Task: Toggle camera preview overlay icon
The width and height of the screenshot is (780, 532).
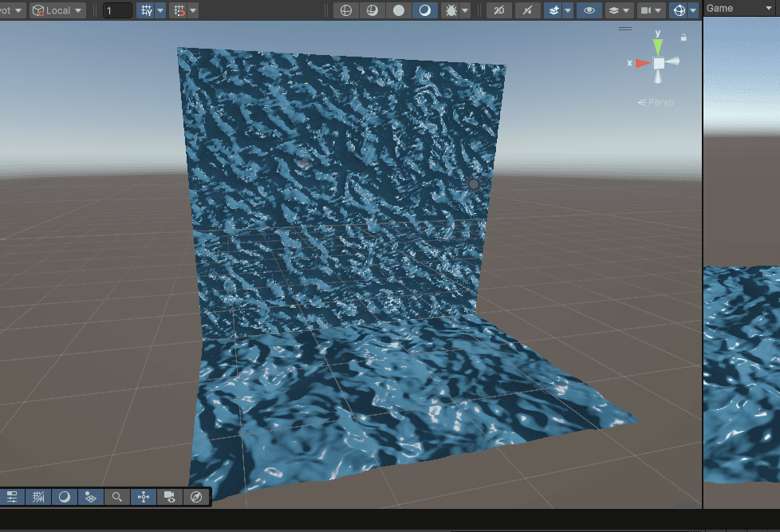Action: (x=170, y=497)
